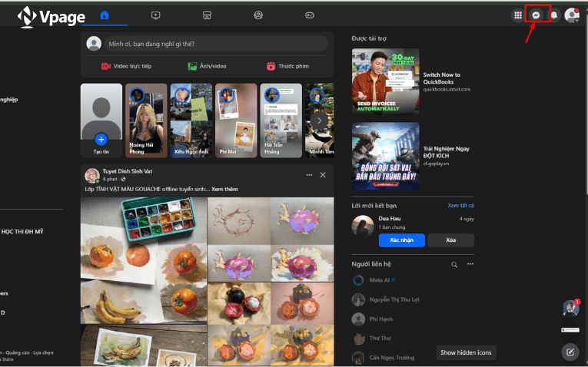588x367 pixels.
Task: Search contacts with magnifier icon
Action: (454, 264)
